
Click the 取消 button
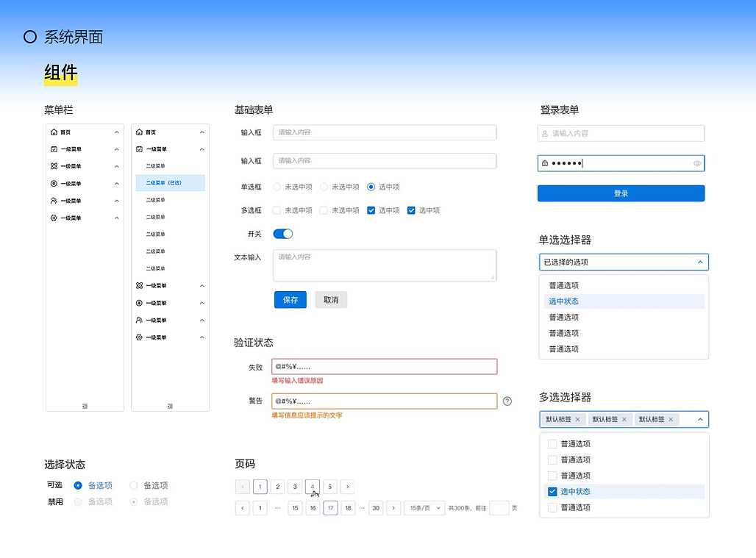(x=331, y=300)
